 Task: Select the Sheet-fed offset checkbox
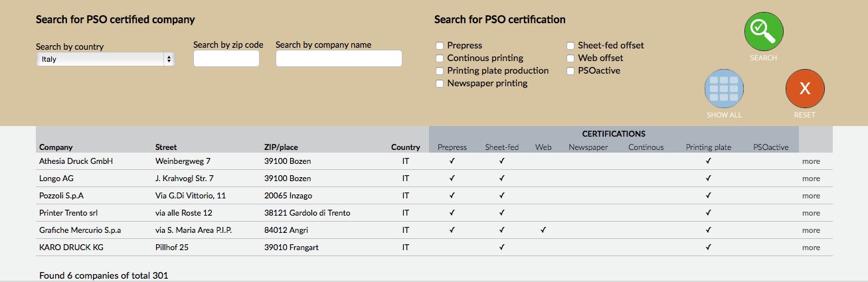click(x=570, y=46)
